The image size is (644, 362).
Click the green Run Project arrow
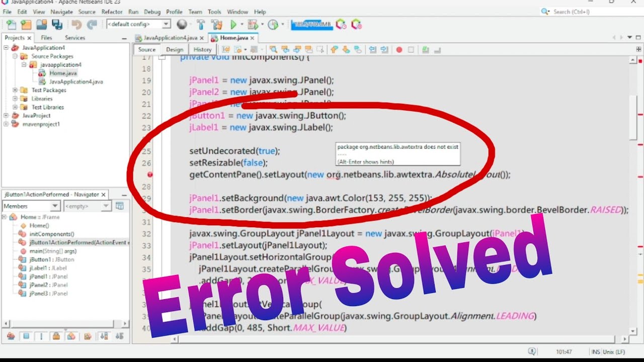click(233, 24)
